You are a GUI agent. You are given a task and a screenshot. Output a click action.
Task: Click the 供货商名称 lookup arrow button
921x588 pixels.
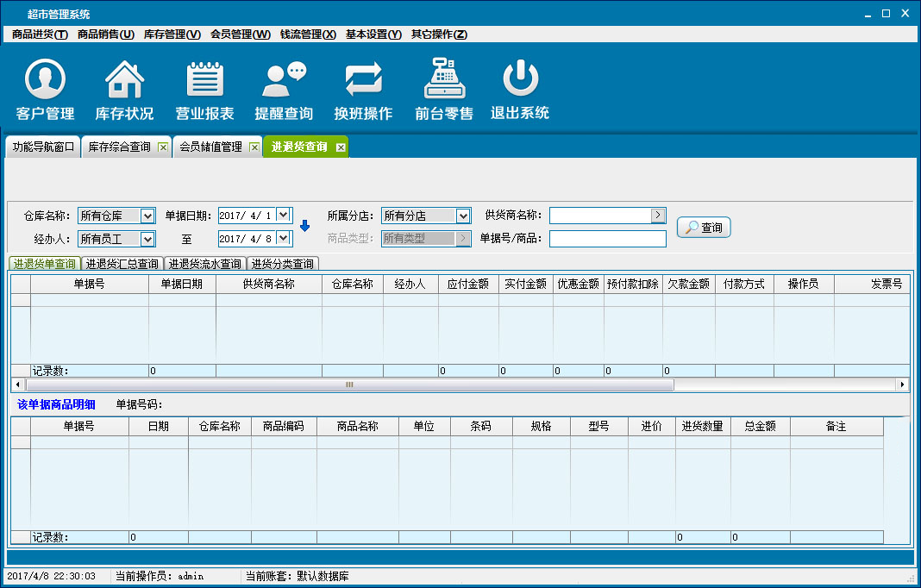(659, 215)
